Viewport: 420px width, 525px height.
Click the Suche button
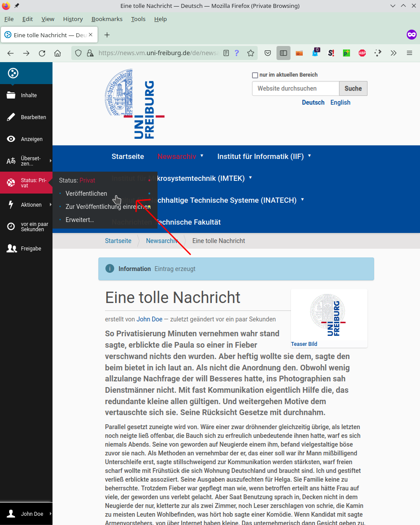pos(353,88)
